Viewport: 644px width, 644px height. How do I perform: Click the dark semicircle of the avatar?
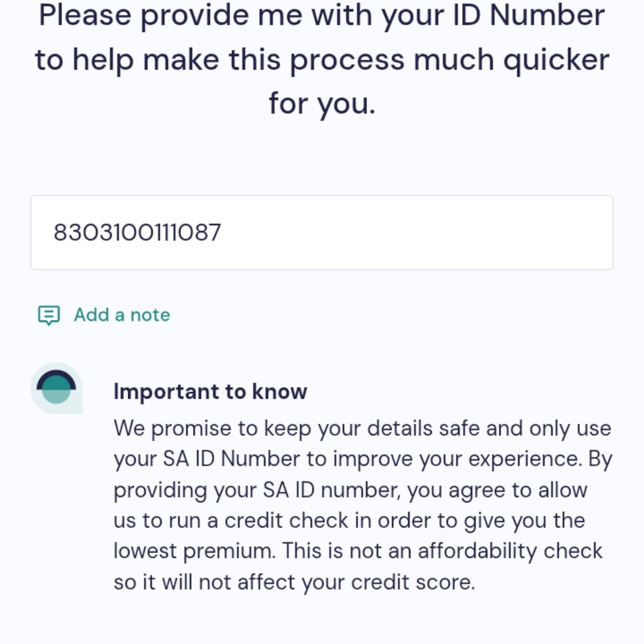pyautogui.click(x=56, y=379)
